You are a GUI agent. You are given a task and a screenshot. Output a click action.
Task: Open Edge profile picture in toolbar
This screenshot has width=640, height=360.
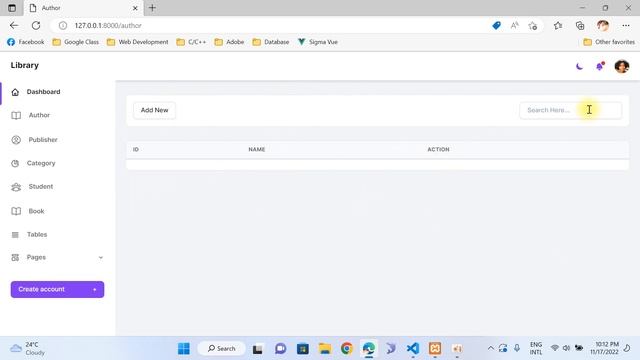coord(603,26)
